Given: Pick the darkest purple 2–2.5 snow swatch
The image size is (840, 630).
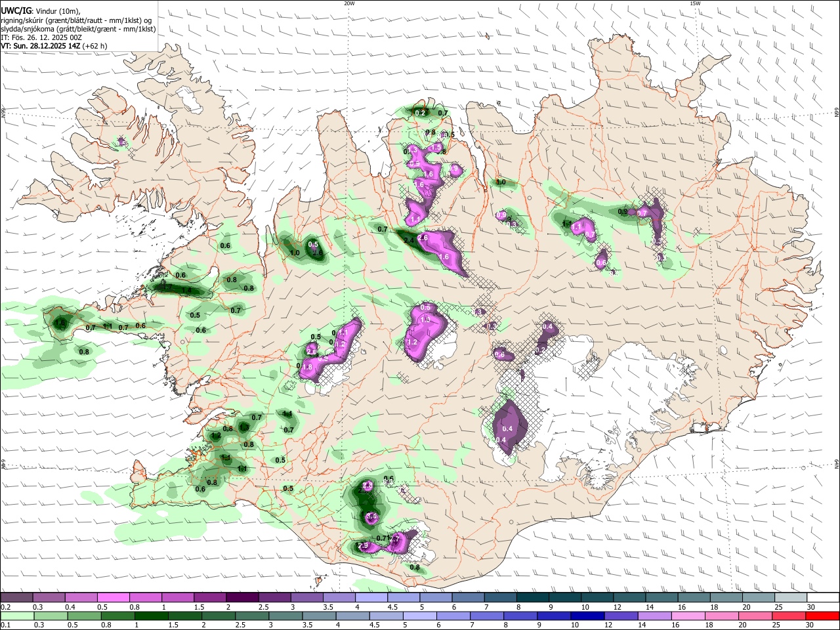Looking at the screenshot, I should tap(241, 597).
